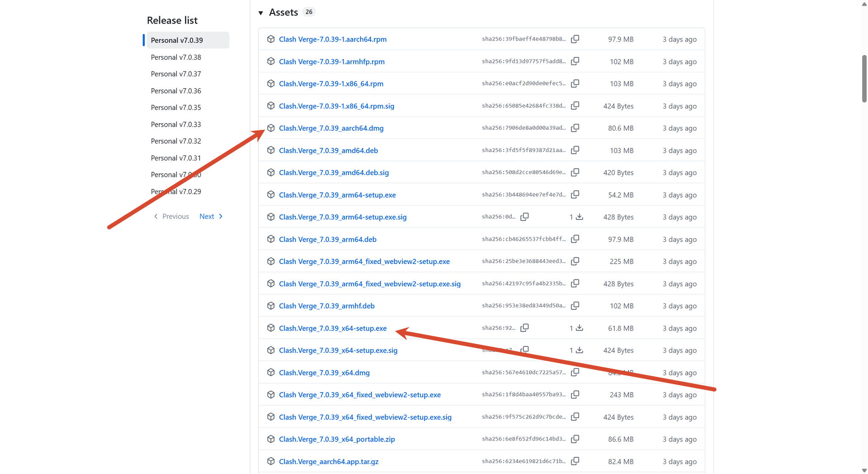Copy hash of Clash Verge_7.0.39_arm64.deb
Screen dimensions: 868x474
pos(575,239)
